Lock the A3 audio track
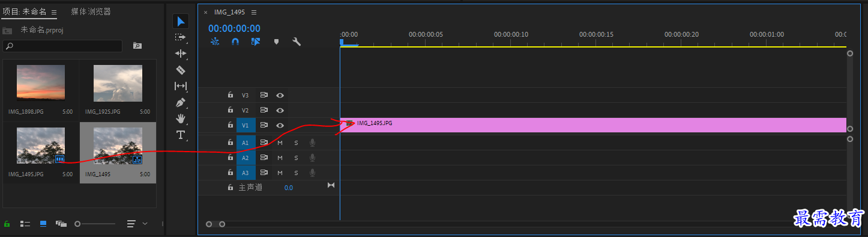This screenshot has height=237, width=868. [230, 173]
